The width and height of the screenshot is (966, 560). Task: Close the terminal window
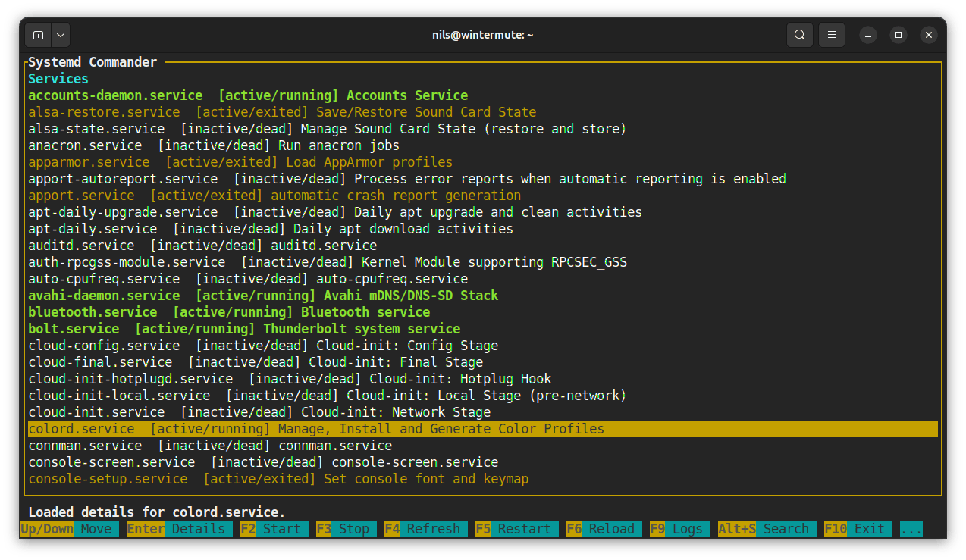tap(929, 35)
